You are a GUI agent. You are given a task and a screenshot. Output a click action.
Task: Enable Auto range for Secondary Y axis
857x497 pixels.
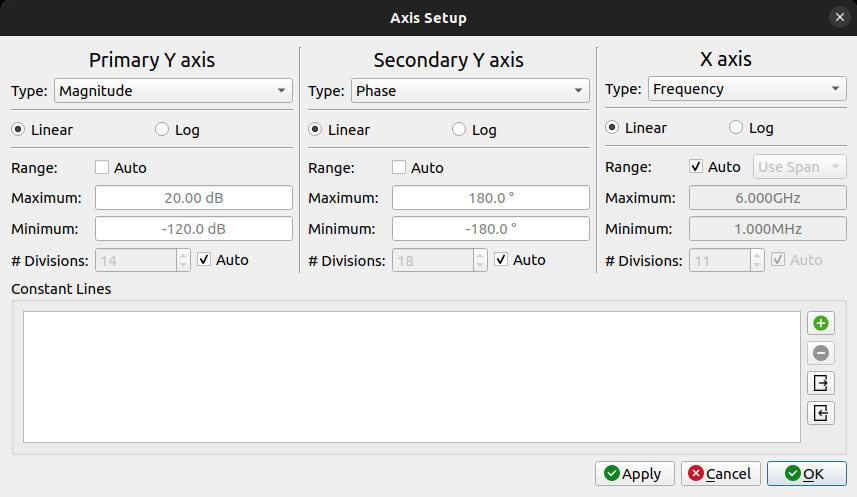tap(399, 168)
